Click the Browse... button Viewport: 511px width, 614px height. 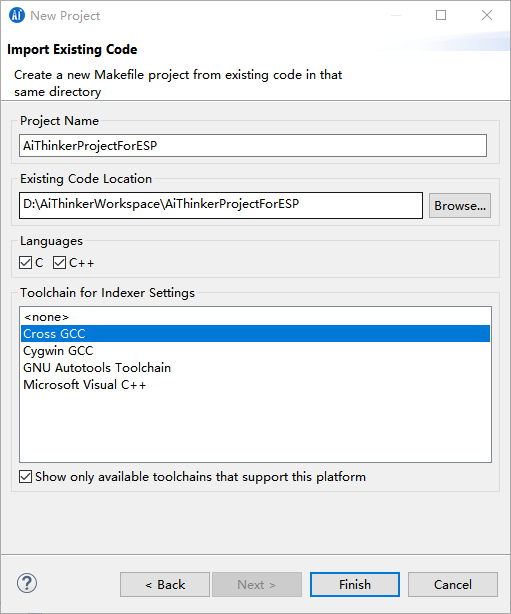tap(460, 206)
